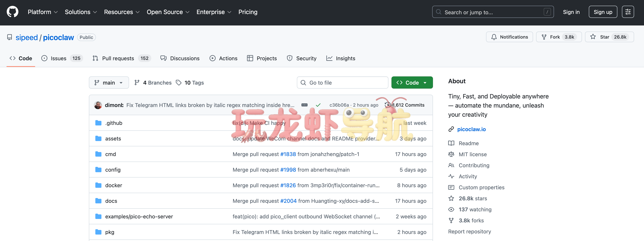The width and height of the screenshot is (644, 241).
Task: Star the picoclaw repository
Action: [609, 37]
